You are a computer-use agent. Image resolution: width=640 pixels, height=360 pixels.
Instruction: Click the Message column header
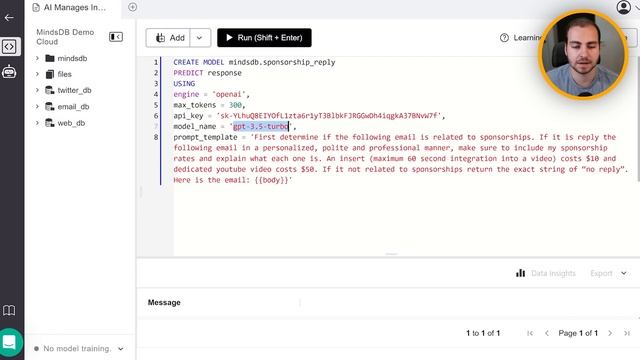164,302
